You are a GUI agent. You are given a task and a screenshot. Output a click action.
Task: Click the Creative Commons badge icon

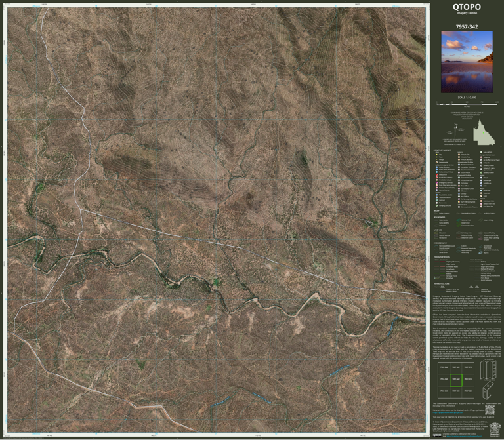tap(437, 435)
